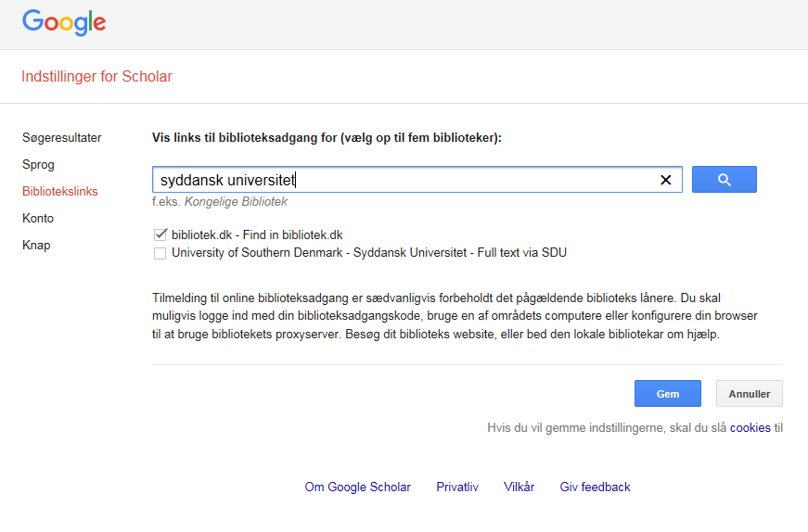Click the Giv feedback link
808x532 pixels.
[596, 487]
